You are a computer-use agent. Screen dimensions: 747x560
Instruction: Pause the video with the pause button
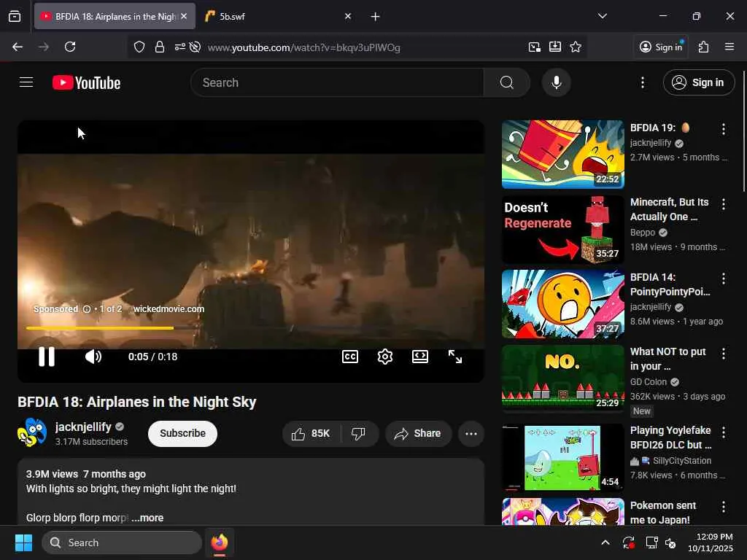tap(46, 356)
